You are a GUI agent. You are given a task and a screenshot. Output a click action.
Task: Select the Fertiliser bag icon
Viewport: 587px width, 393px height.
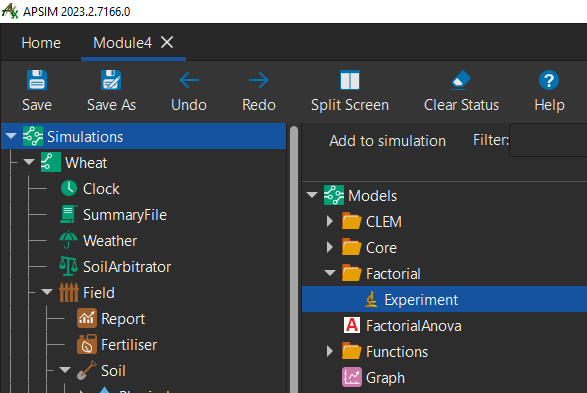(87, 344)
